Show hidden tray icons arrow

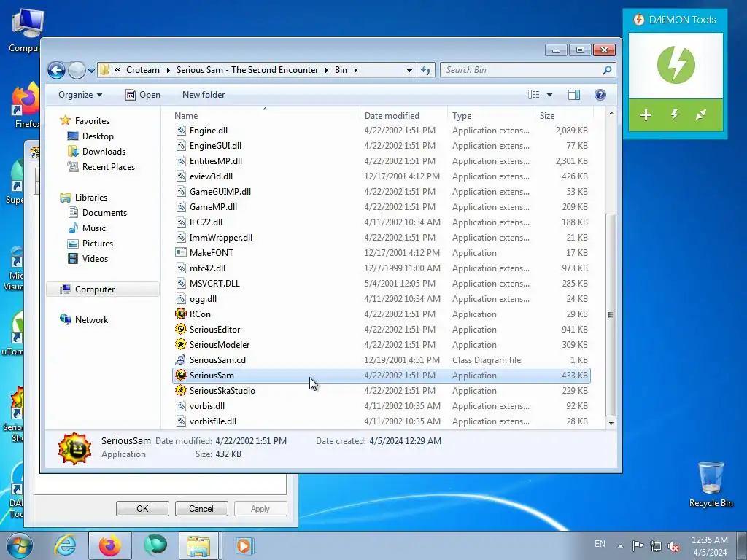620,545
